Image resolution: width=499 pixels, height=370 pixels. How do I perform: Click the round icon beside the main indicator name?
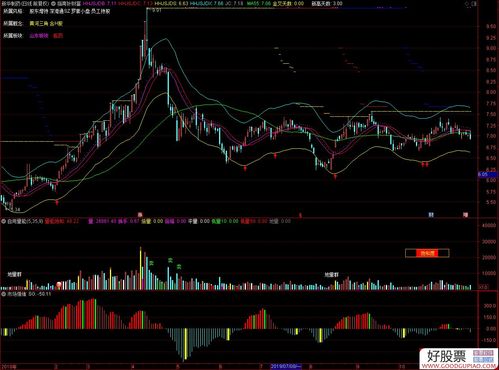tap(53, 4)
